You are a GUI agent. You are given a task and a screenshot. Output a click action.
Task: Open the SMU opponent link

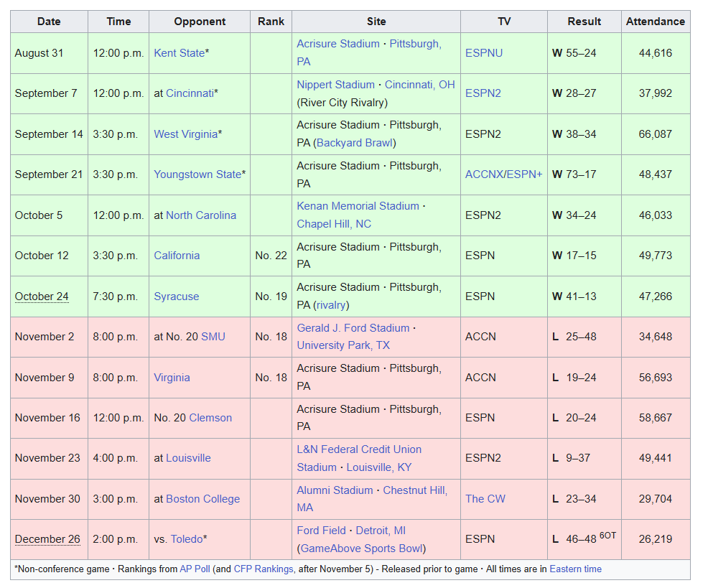[x=213, y=337]
